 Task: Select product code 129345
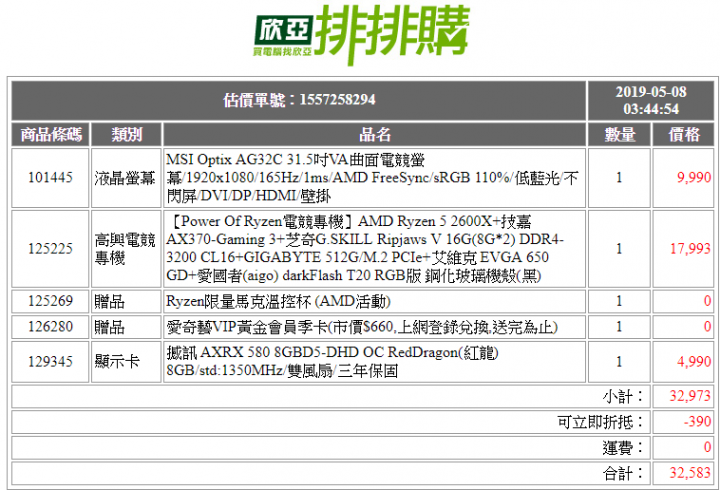tap(51, 362)
